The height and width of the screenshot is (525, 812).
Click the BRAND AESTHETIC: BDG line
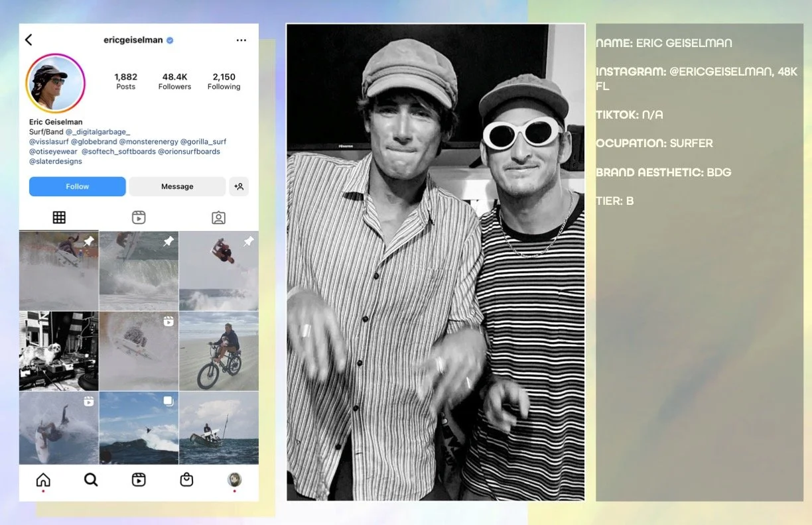[x=663, y=172]
